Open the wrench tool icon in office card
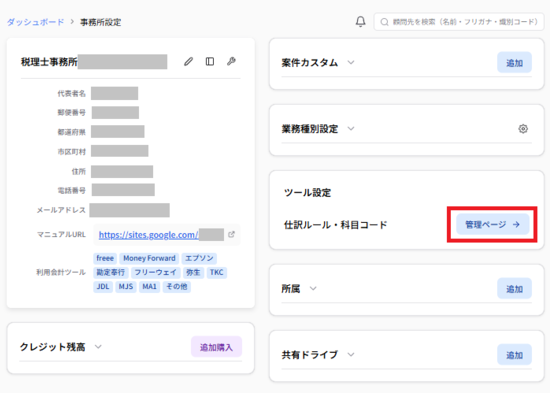 [x=231, y=61]
